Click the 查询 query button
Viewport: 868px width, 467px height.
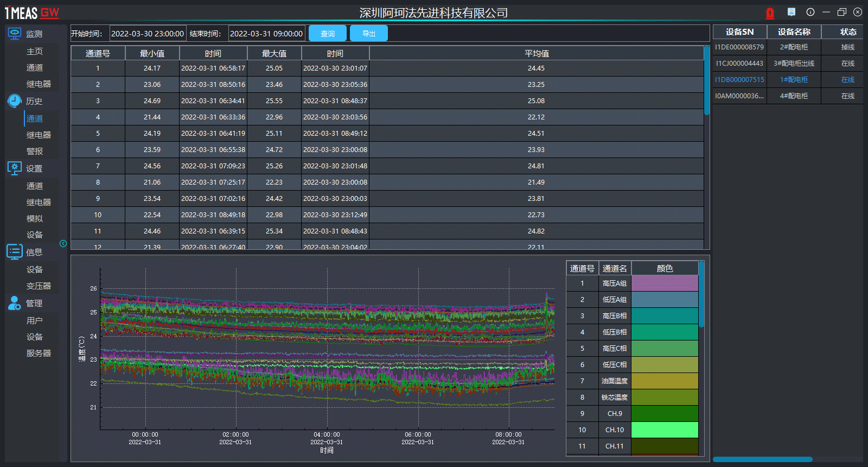pyautogui.click(x=328, y=34)
